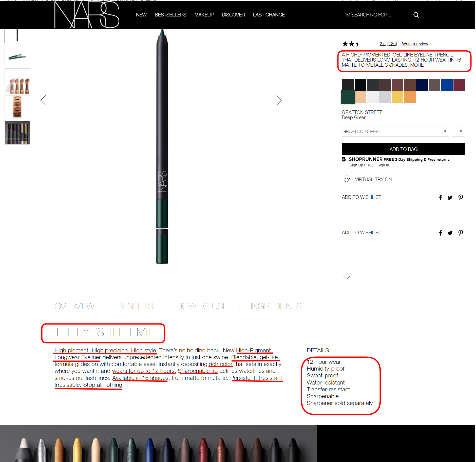This screenshot has width=476, height=462.
Task: Select the burgundy shade swatch
Action: pyautogui.click(x=459, y=85)
